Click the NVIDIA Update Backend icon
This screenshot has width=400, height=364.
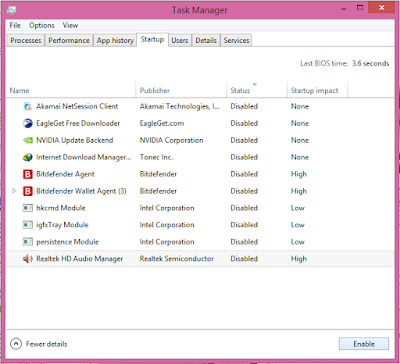[28, 140]
